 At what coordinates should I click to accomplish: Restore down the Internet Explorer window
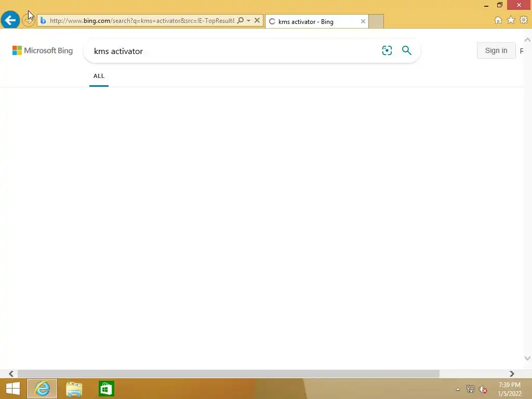click(x=500, y=5)
